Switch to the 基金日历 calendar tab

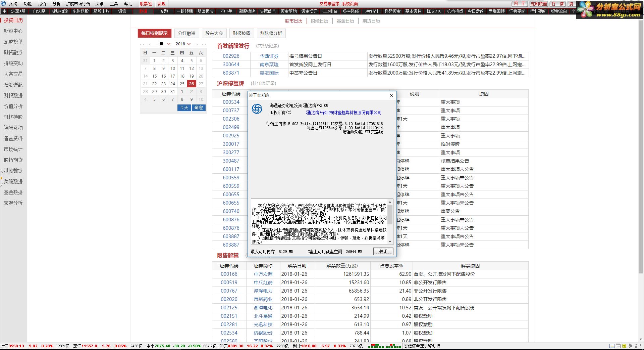[345, 21]
